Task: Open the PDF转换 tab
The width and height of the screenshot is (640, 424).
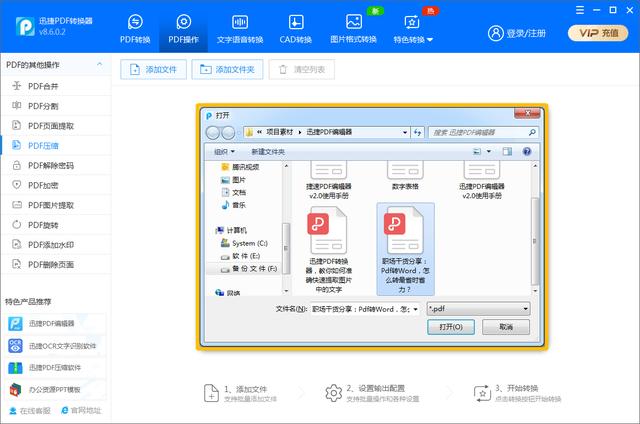Action: point(135,29)
